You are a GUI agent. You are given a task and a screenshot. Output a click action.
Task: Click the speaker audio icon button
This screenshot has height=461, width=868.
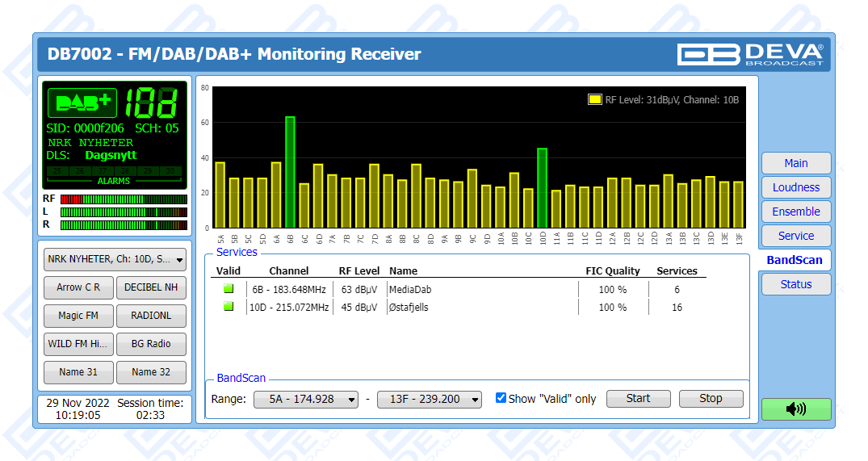(795, 409)
